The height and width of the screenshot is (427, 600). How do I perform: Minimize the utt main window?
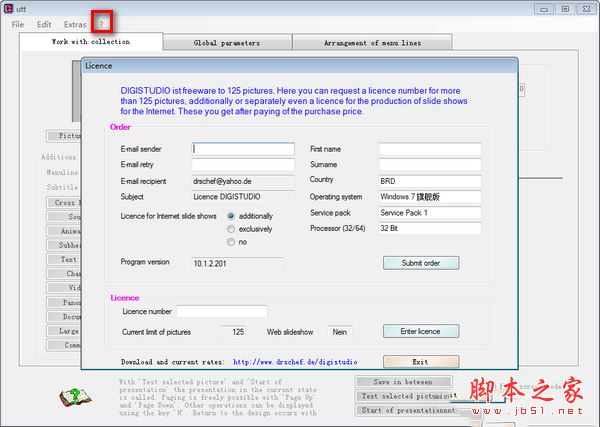(x=544, y=9)
